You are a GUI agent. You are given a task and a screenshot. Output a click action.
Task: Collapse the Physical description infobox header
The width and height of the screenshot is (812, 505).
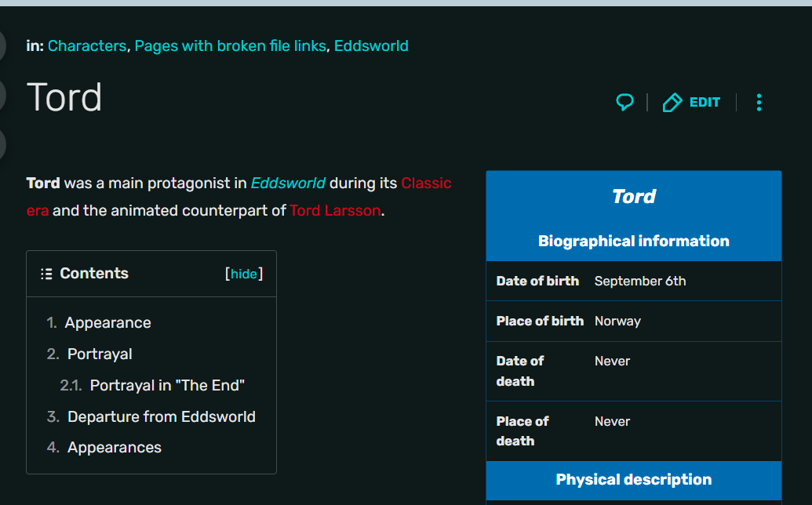[x=634, y=480]
